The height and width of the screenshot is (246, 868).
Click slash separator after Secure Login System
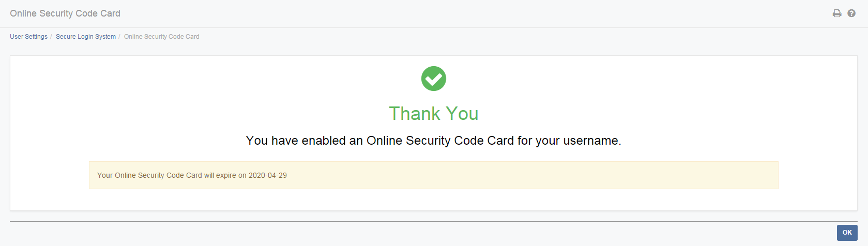[x=119, y=37]
